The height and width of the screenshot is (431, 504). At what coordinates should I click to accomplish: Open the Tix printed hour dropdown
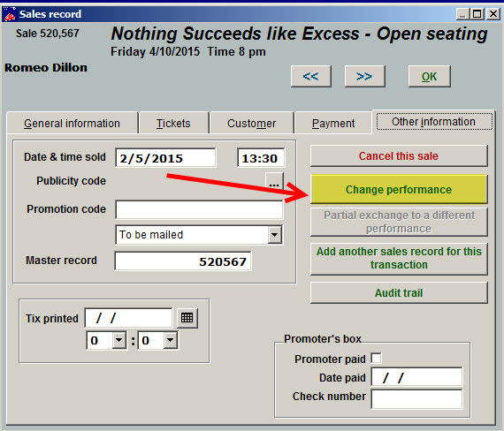coord(119,340)
